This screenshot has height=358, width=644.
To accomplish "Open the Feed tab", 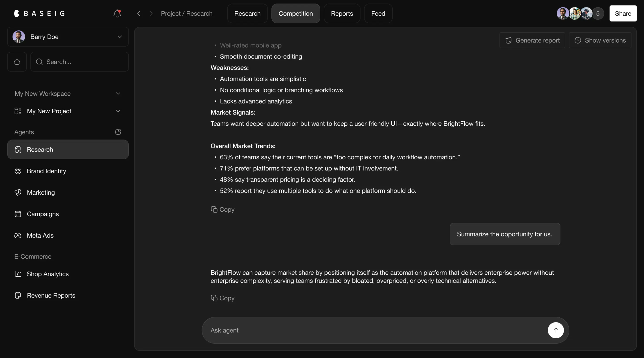I will point(378,13).
